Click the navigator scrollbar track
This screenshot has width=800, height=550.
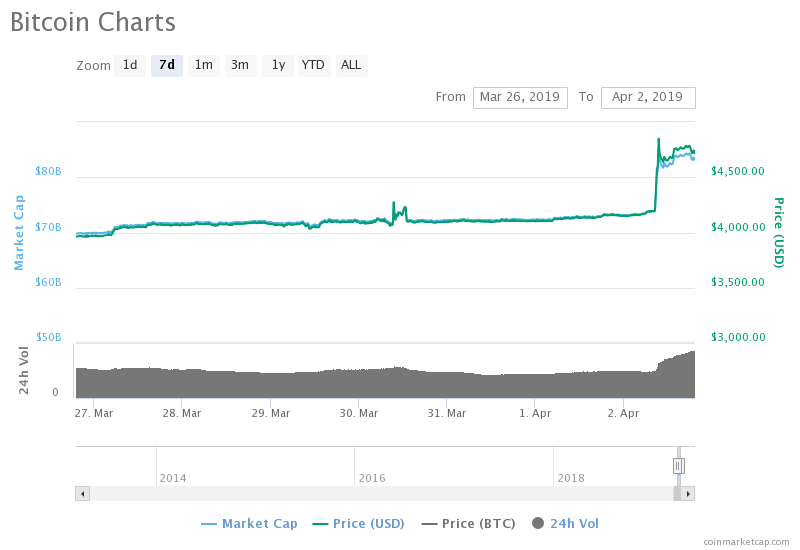380,493
